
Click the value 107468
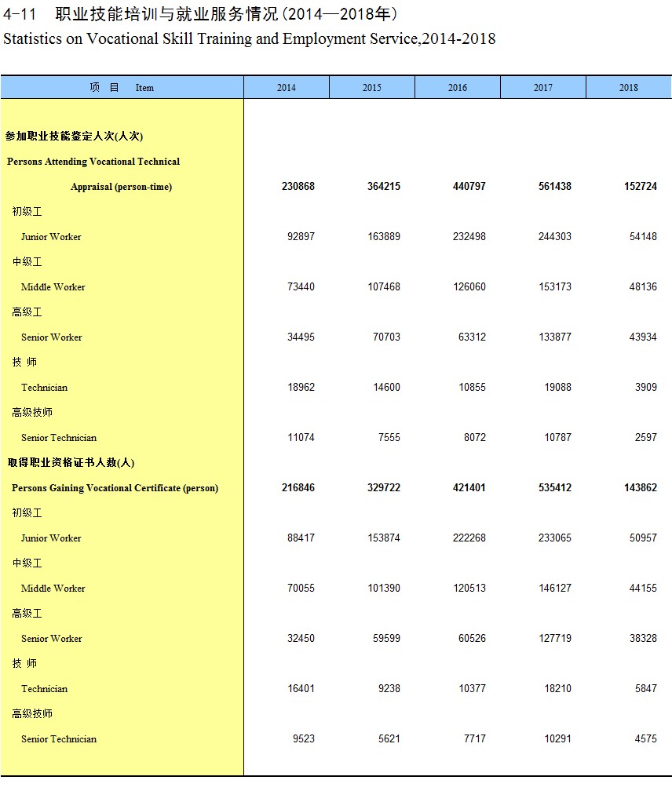point(384,286)
